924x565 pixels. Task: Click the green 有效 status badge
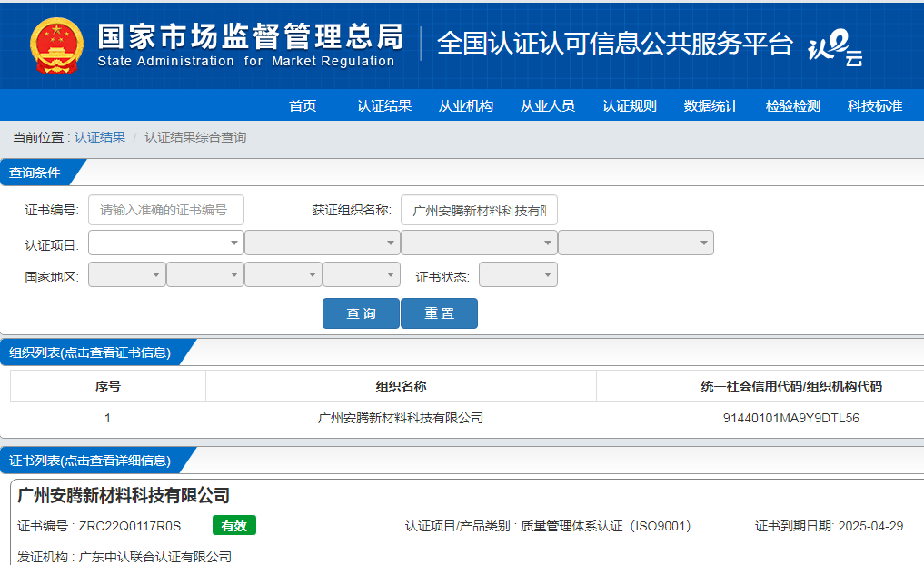click(233, 526)
